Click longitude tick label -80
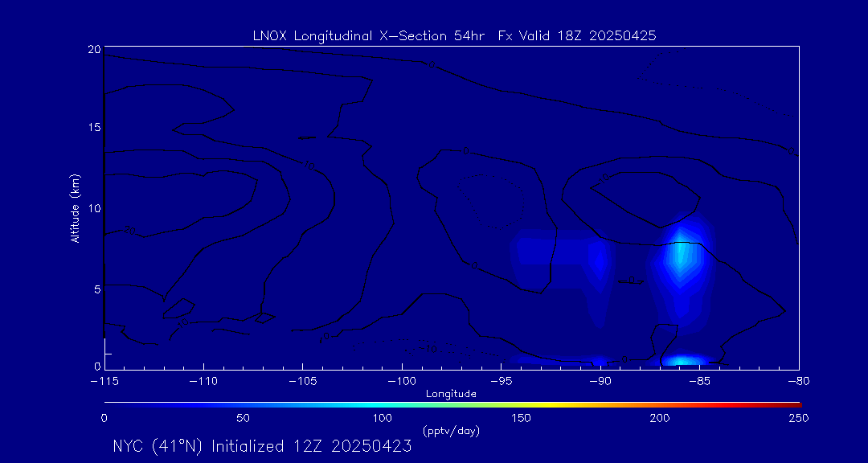This screenshot has height=463, width=868. [798, 382]
